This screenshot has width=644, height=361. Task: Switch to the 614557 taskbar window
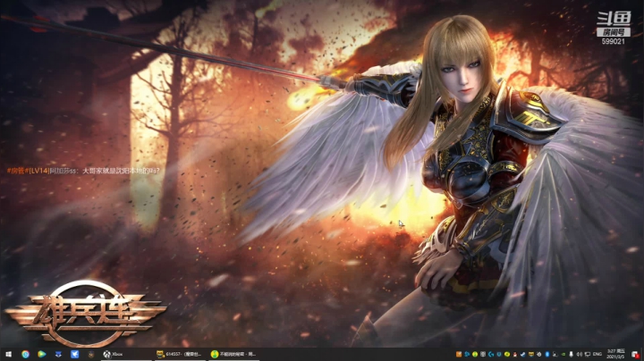pos(179,354)
